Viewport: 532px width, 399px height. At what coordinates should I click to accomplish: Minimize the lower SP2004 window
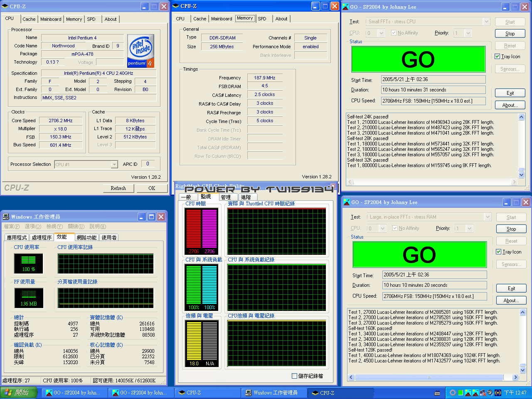[507, 202]
